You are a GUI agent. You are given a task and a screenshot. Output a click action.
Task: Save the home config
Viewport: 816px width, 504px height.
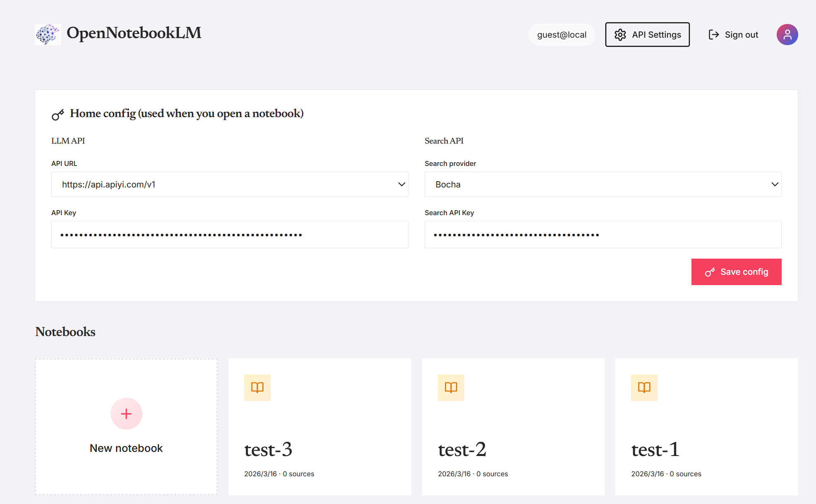click(x=737, y=272)
